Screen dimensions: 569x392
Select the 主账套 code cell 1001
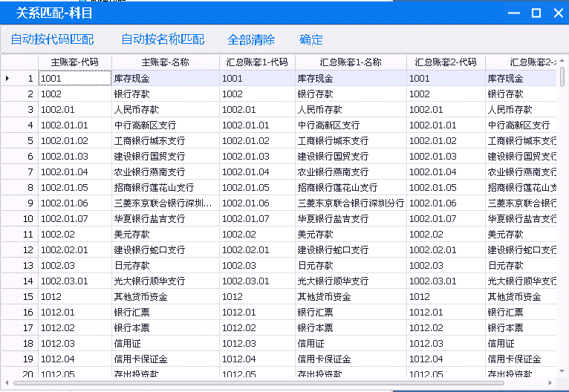(x=75, y=78)
